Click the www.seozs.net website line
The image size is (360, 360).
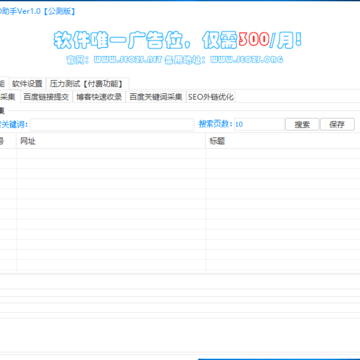coord(174,60)
